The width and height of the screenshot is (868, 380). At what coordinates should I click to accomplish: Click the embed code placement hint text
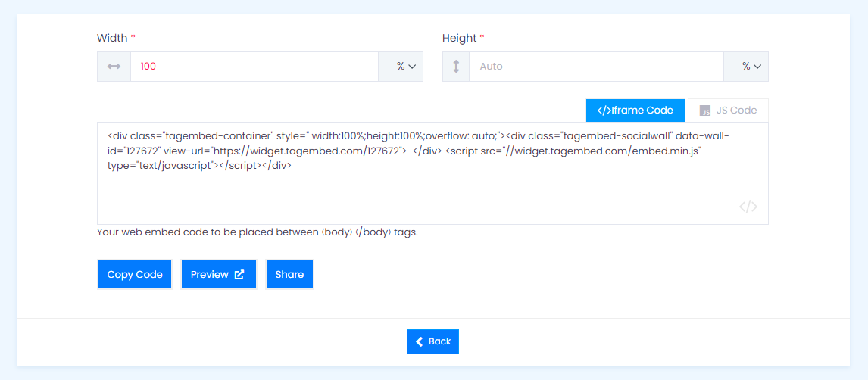coord(258,232)
